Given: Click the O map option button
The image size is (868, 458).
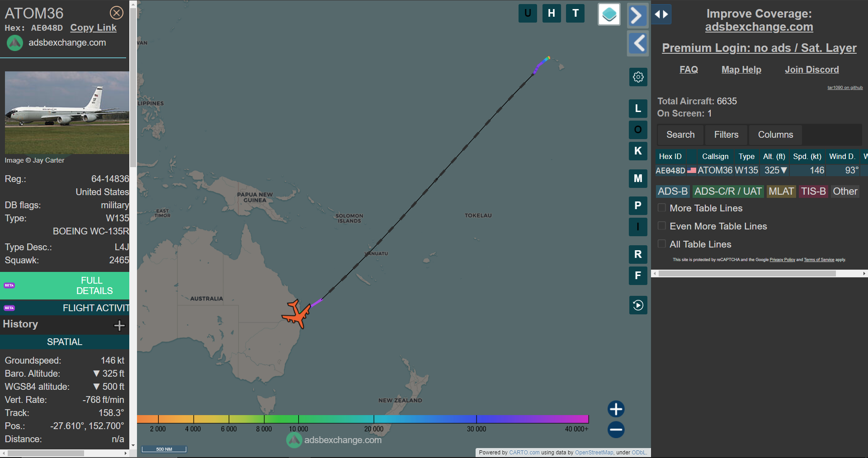Looking at the screenshot, I should 638,130.
